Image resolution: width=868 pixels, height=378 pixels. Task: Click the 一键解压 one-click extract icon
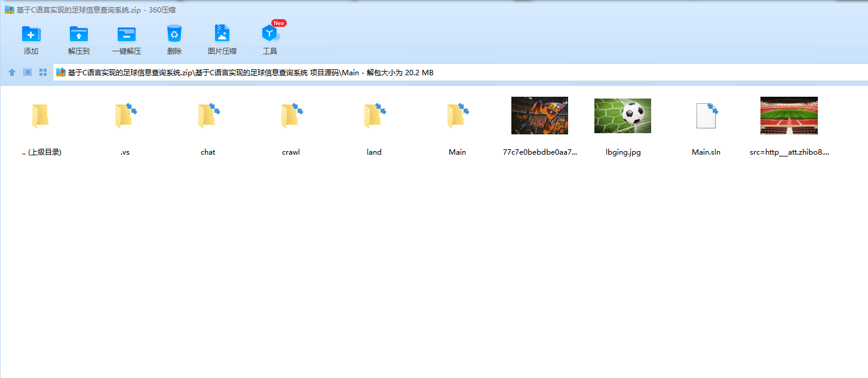coord(127,33)
